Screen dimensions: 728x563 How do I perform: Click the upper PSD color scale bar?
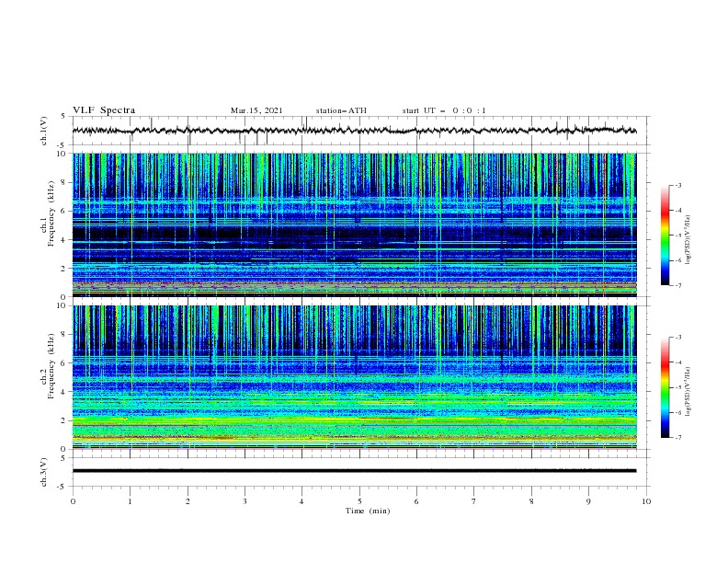coord(665,236)
